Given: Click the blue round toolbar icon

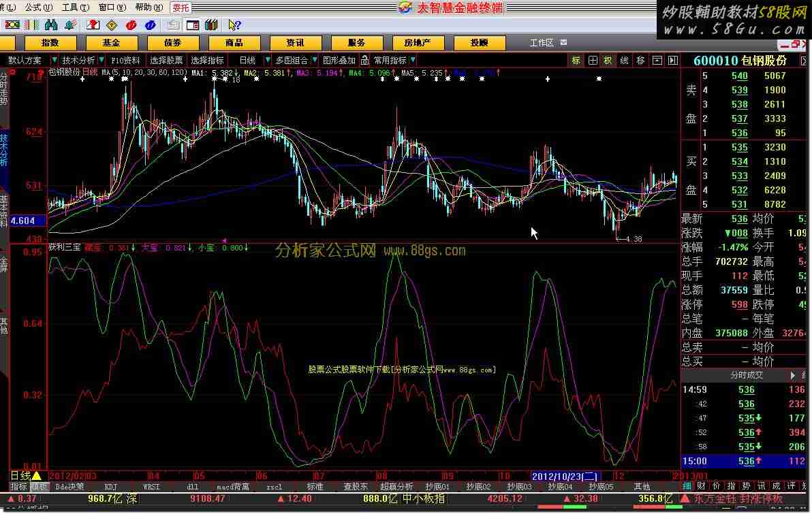Looking at the screenshot, I should (150, 25).
